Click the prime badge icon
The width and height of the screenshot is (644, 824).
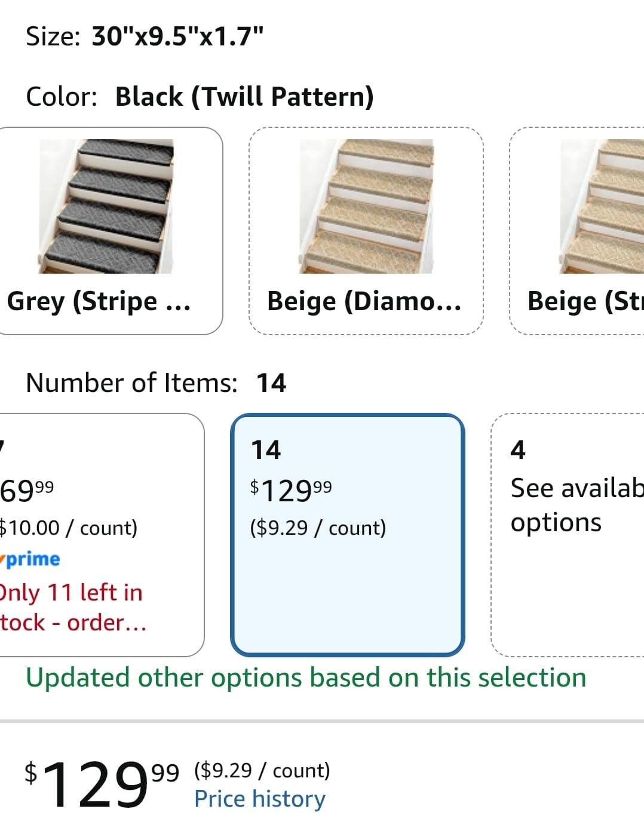coord(30,559)
